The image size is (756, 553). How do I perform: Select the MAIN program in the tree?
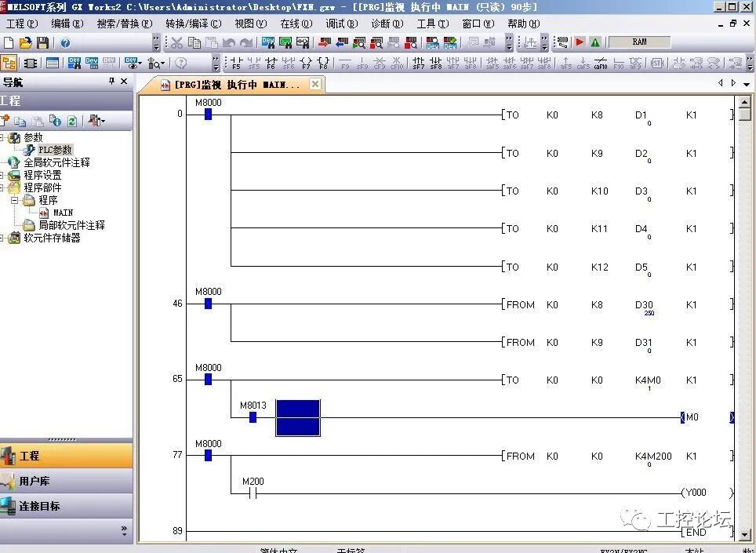pos(64,213)
